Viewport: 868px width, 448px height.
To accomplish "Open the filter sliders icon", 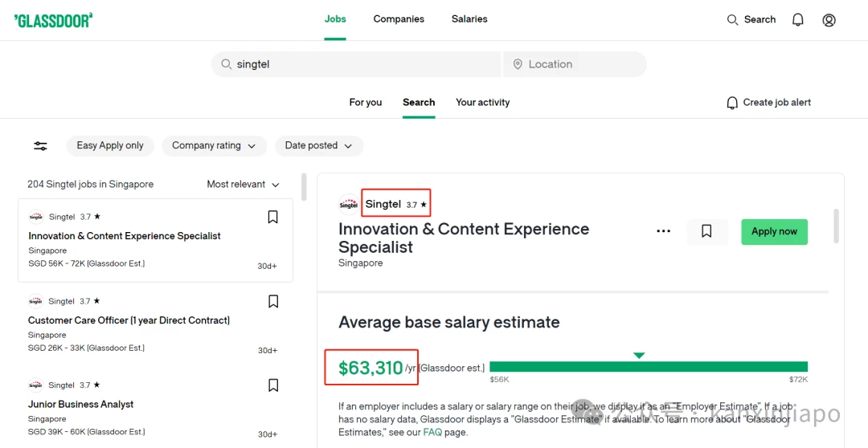I will 40,146.
